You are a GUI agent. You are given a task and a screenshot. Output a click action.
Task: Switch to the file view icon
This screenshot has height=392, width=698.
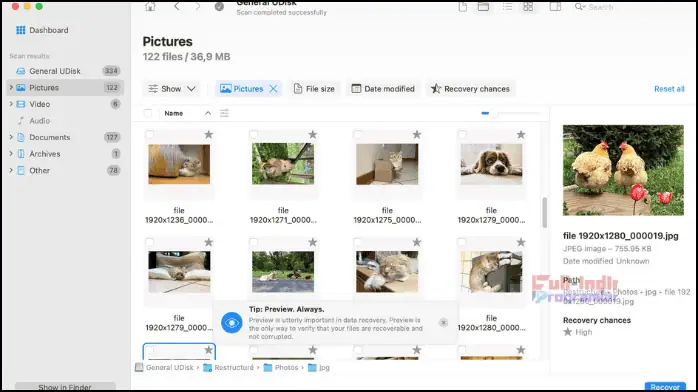click(463, 7)
